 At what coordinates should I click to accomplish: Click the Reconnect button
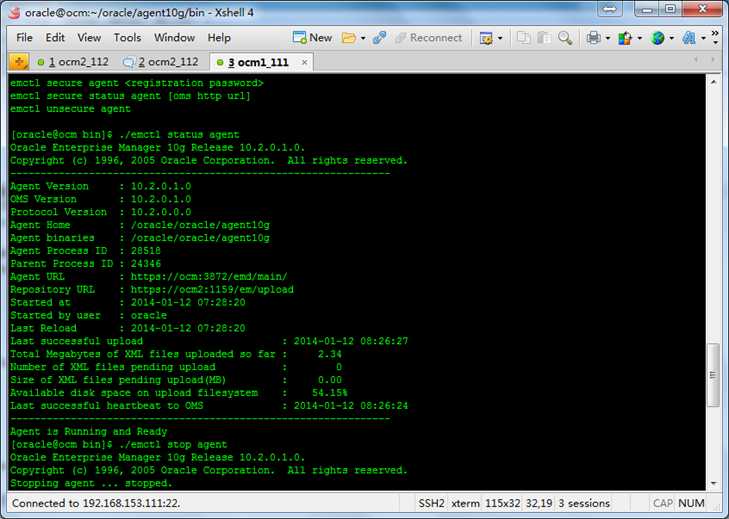(428, 38)
